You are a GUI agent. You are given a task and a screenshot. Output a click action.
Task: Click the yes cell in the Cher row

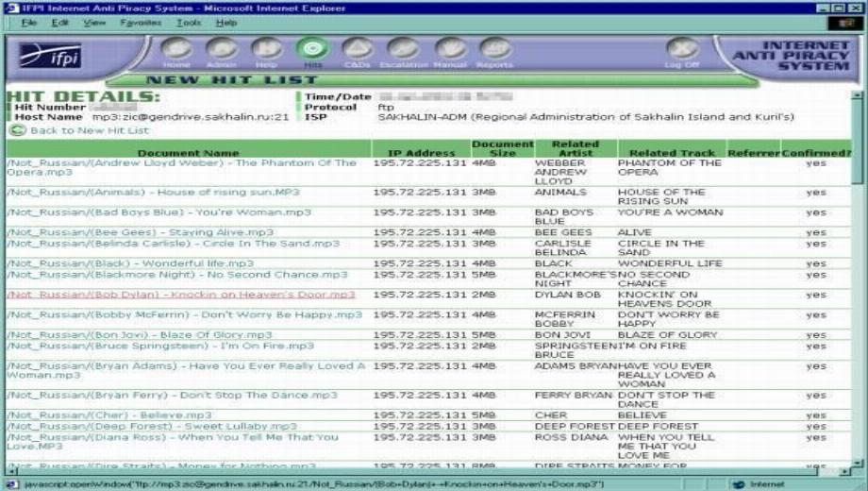pyautogui.click(x=816, y=415)
